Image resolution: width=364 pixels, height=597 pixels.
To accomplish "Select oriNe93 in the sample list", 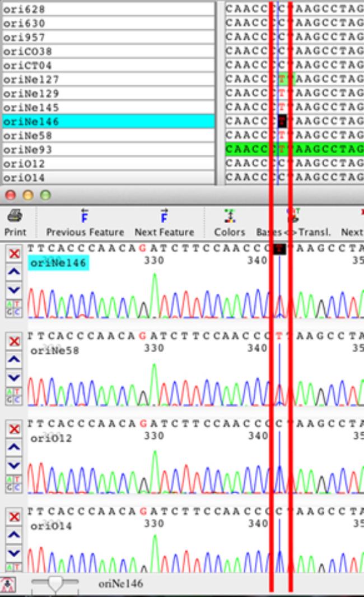I will pyautogui.click(x=108, y=150).
